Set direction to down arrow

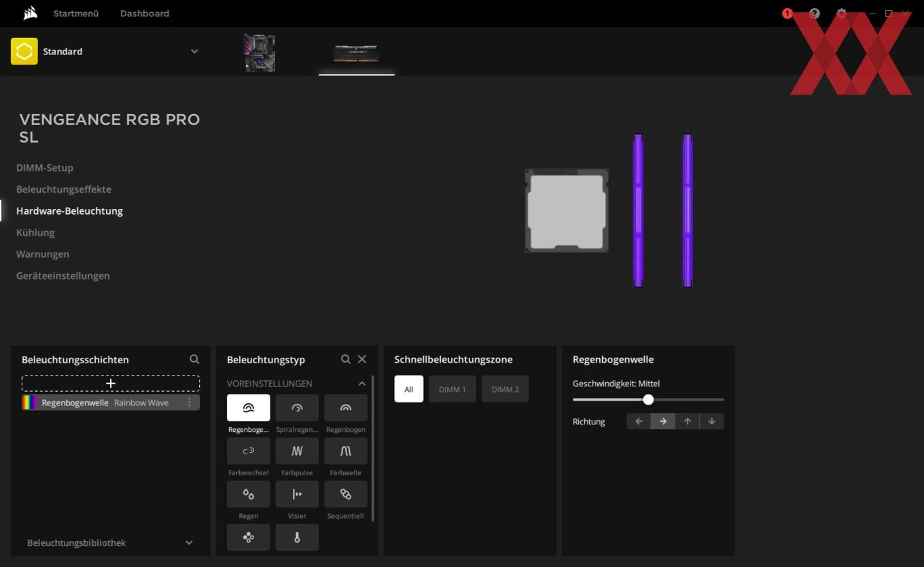(x=712, y=422)
